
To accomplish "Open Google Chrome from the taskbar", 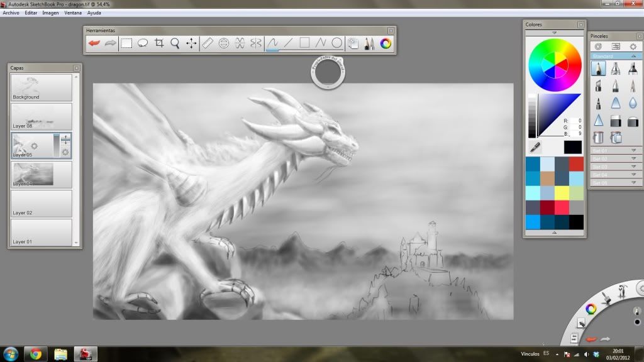I will [x=36, y=354].
